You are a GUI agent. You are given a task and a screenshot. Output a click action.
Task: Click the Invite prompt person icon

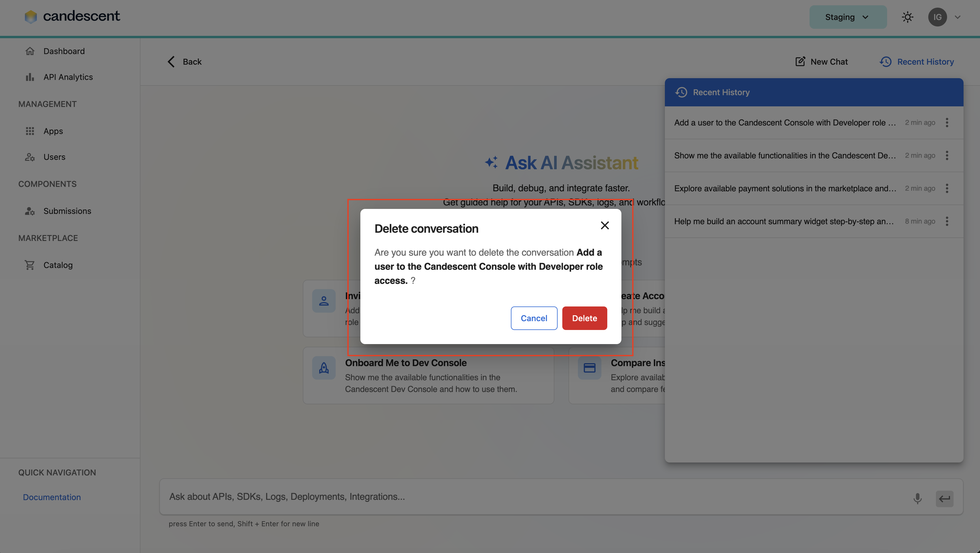(324, 301)
